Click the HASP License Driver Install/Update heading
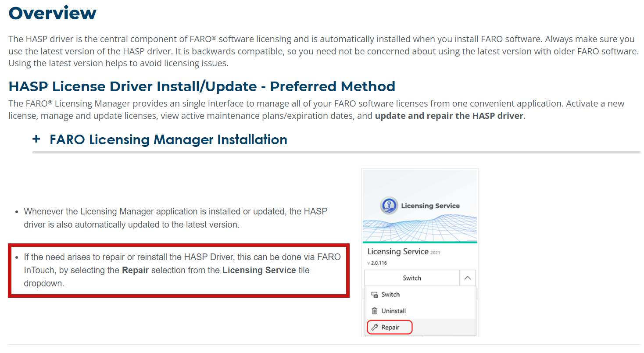The image size is (644, 353). [x=202, y=86]
